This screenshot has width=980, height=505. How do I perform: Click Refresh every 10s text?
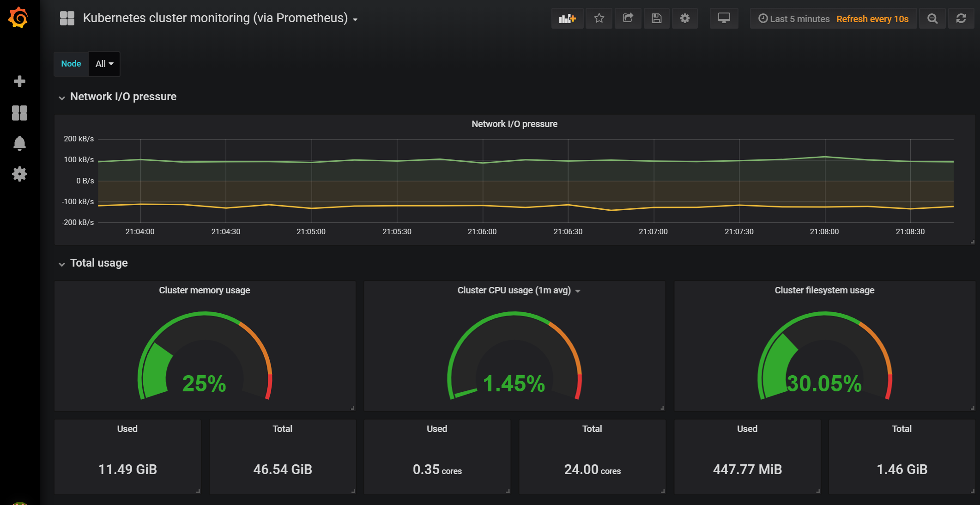coord(872,19)
